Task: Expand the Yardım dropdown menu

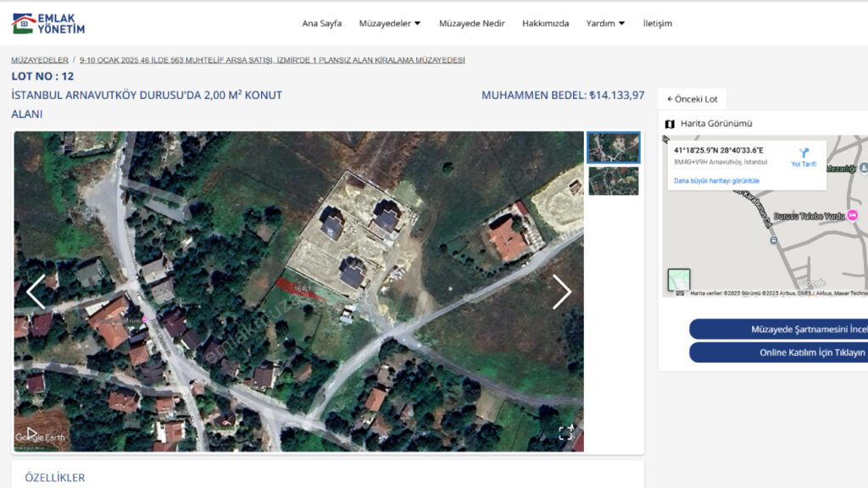Action: (x=605, y=23)
